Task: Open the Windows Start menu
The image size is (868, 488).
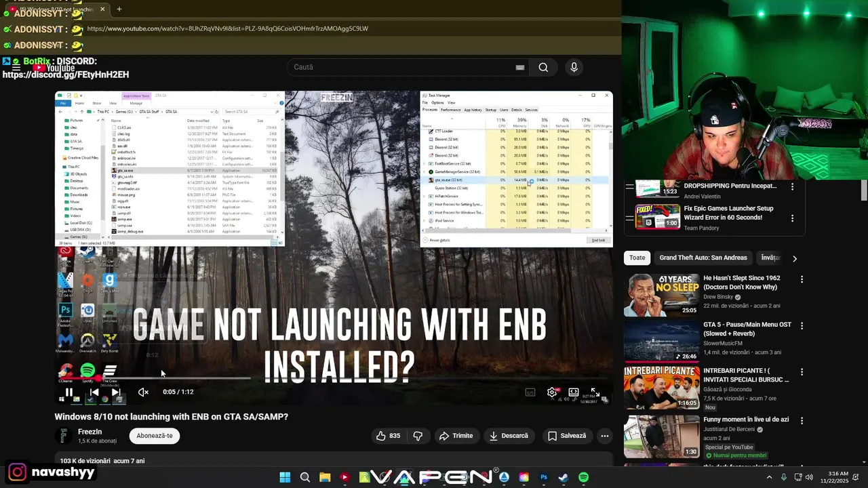Action: pos(285,477)
